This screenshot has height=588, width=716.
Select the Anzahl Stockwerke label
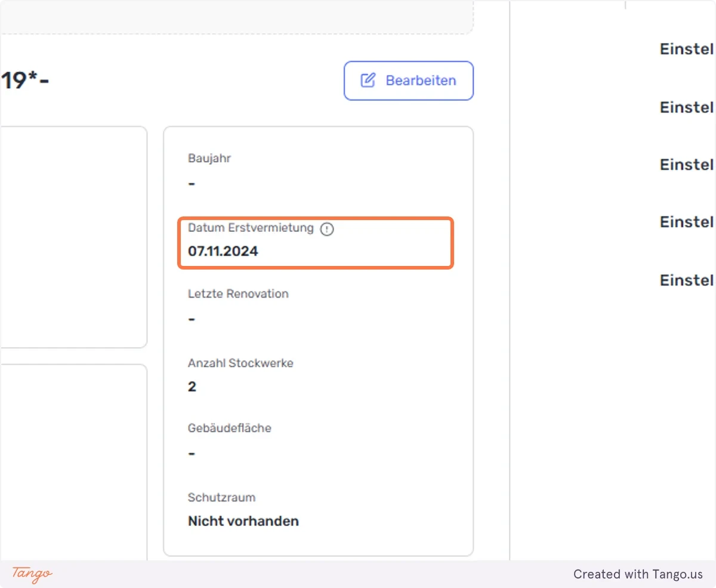tap(240, 363)
